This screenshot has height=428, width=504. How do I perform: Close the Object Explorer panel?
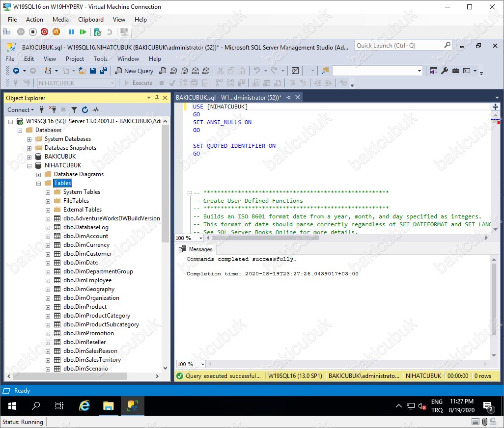pyautogui.click(x=165, y=98)
